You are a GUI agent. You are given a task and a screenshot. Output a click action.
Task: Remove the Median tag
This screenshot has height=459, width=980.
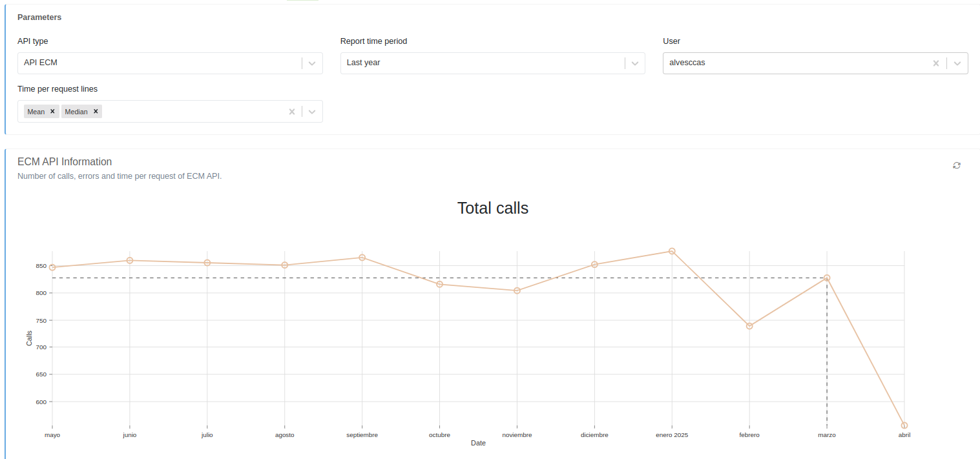pyautogui.click(x=96, y=111)
